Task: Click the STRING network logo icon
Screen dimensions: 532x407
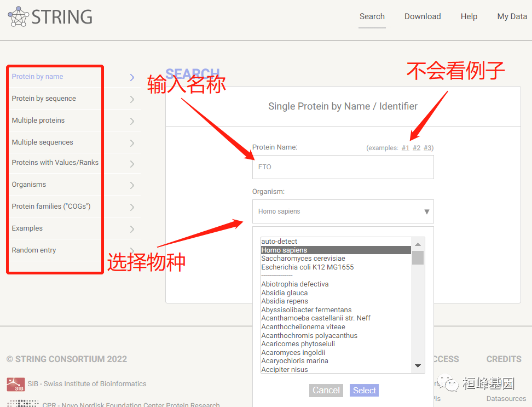Action: tap(18, 16)
